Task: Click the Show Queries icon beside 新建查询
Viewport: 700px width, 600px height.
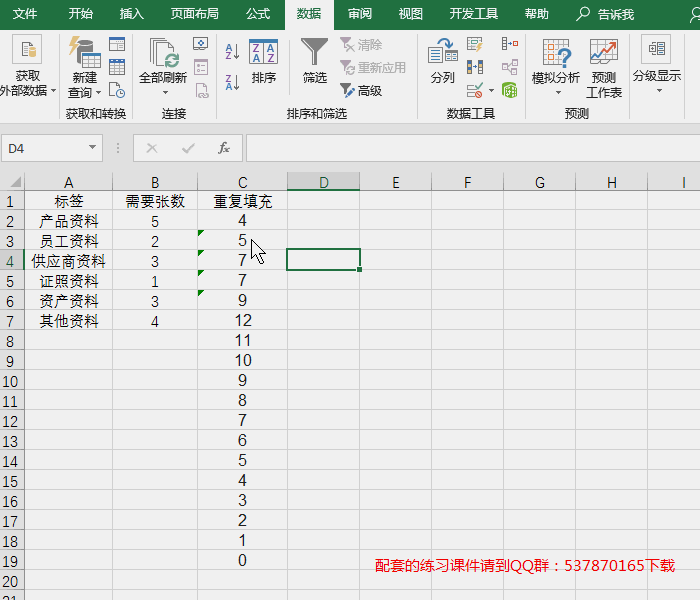Action: pos(117,44)
